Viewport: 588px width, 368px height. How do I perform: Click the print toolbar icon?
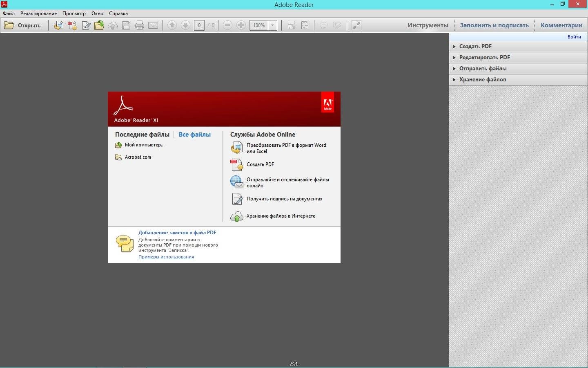click(140, 25)
